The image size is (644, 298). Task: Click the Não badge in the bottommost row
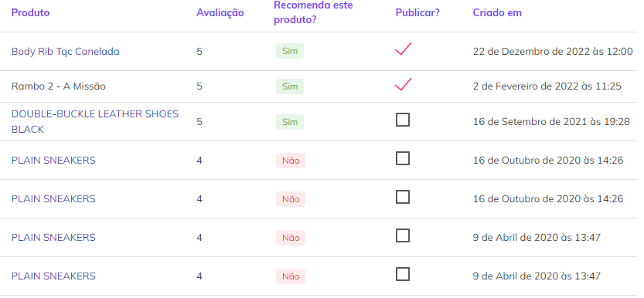click(x=291, y=276)
